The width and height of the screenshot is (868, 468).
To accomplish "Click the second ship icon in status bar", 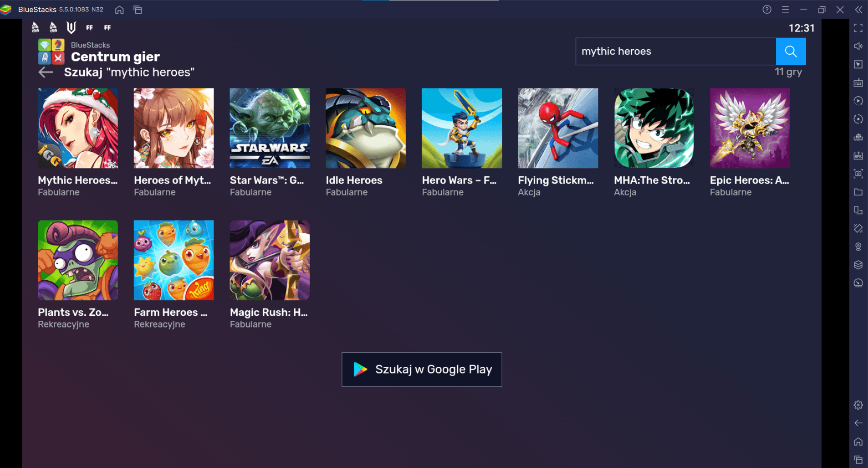I will coord(53,28).
